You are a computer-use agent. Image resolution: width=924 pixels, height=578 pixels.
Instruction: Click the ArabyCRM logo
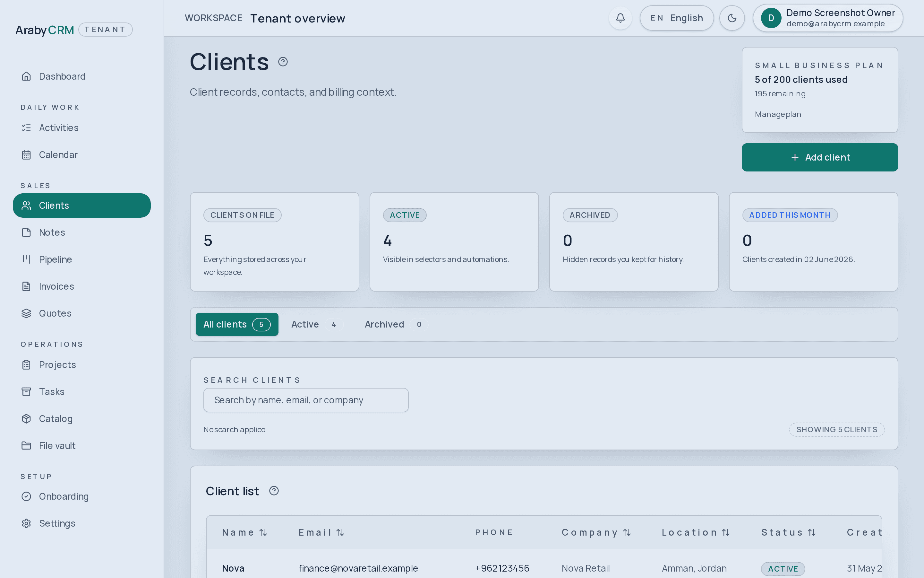[45, 30]
